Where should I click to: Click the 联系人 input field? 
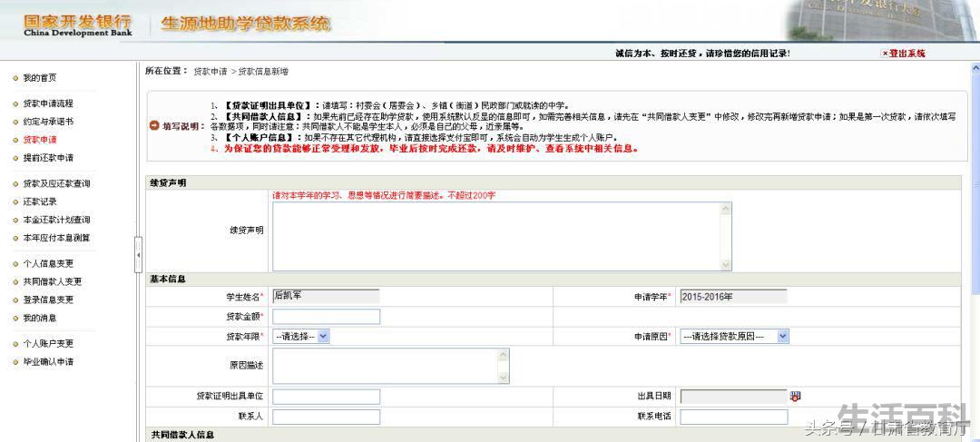327,417
